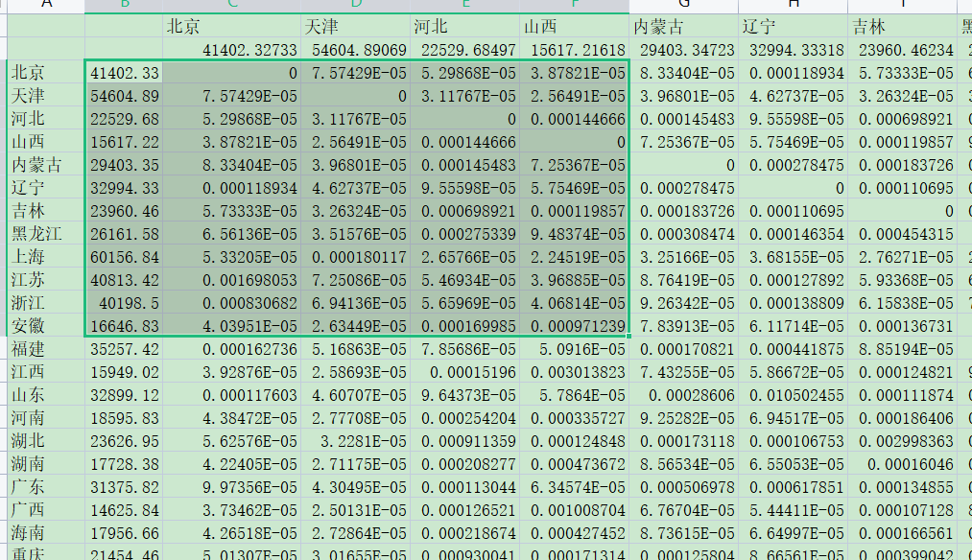Click the 上海 row label cell
This screenshot has height=560, width=972.
pyautogui.click(x=46, y=256)
